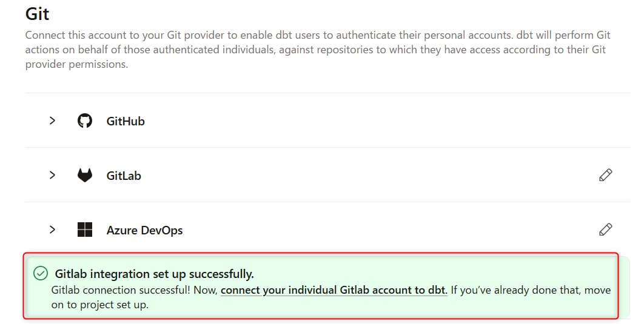The width and height of the screenshot is (644, 324).
Task: Select the GitHub provider label
Action: [x=126, y=121]
